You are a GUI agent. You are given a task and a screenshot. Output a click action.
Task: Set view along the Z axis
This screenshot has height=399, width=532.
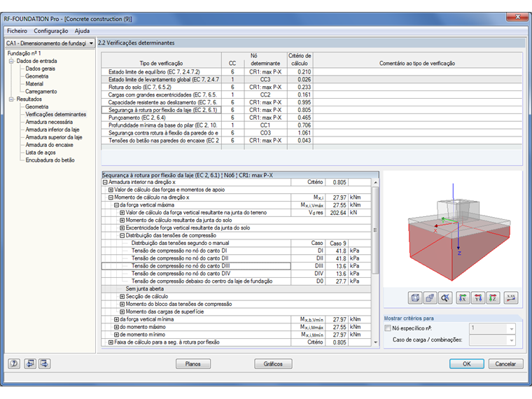pyautogui.click(x=493, y=298)
